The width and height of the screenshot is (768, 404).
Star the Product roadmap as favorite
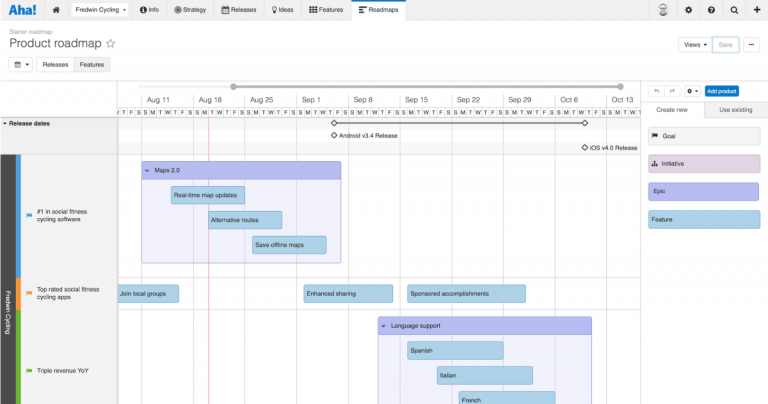tap(111, 44)
